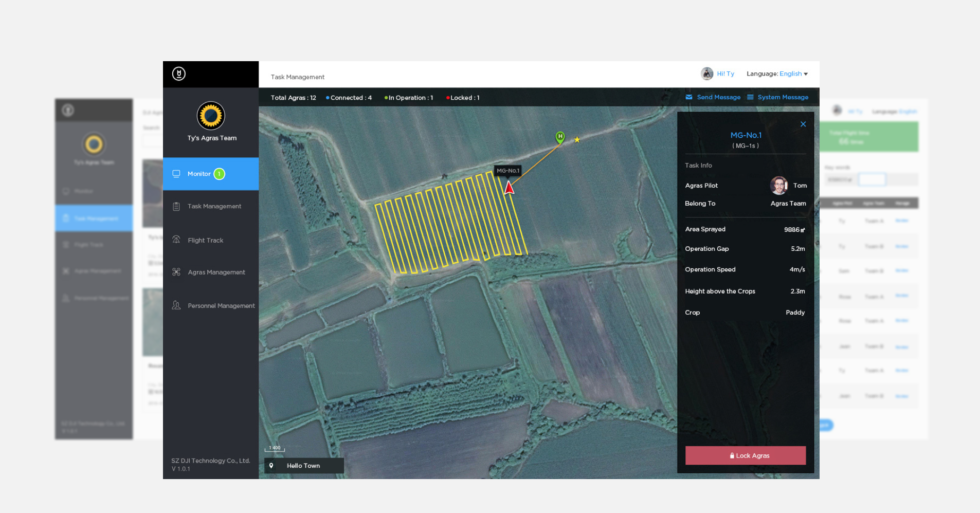
Task: Click the Agras Management drone icon
Action: tap(176, 272)
